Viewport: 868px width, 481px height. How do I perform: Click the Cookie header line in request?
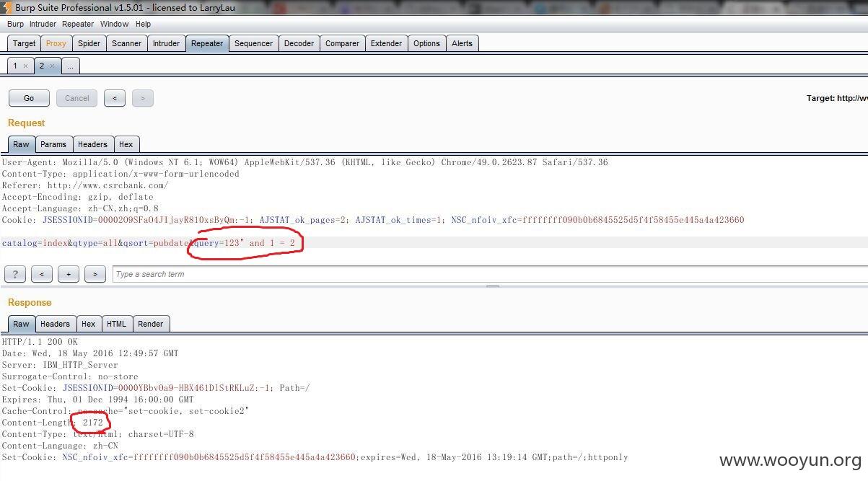coord(372,220)
